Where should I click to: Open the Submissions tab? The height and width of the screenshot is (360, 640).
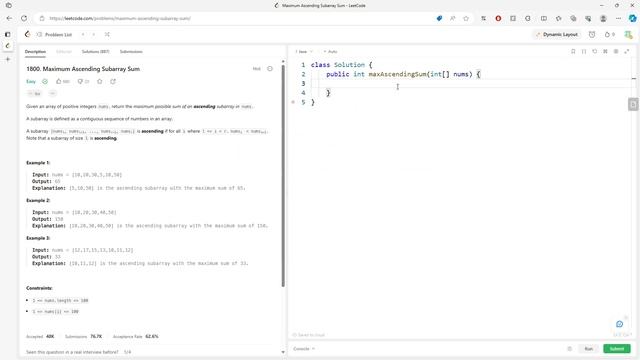click(x=131, y=52)
